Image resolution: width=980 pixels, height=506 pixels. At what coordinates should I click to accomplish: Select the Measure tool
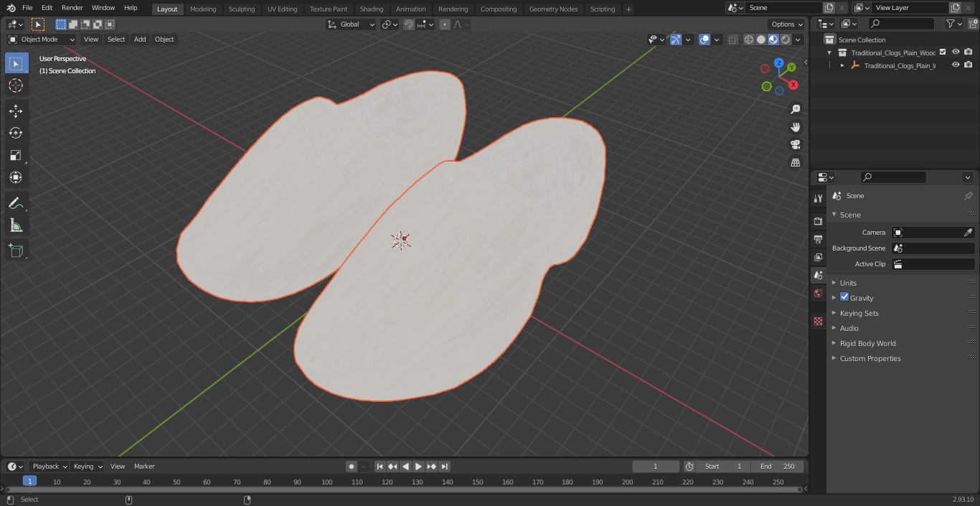click(x=16, y=225)
